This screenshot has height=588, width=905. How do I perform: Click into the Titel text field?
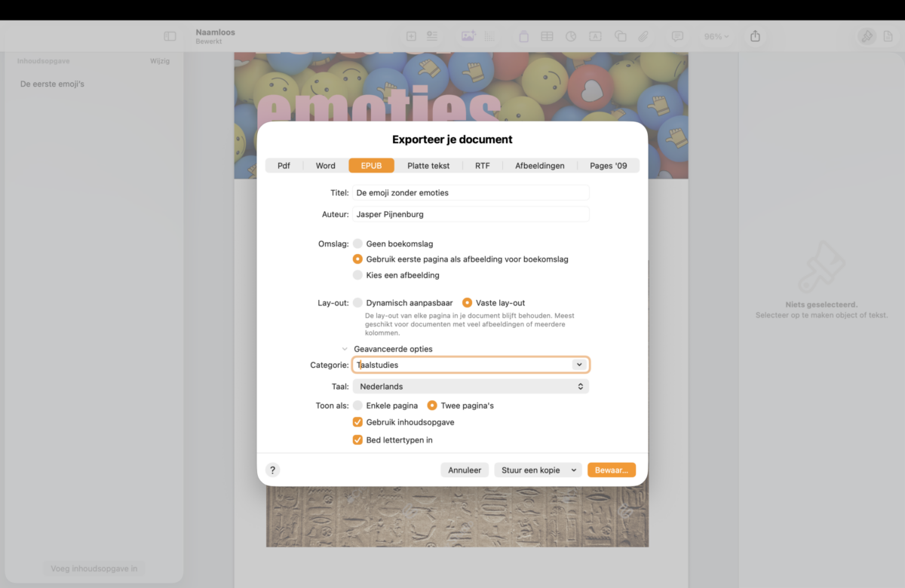[471, 193]
